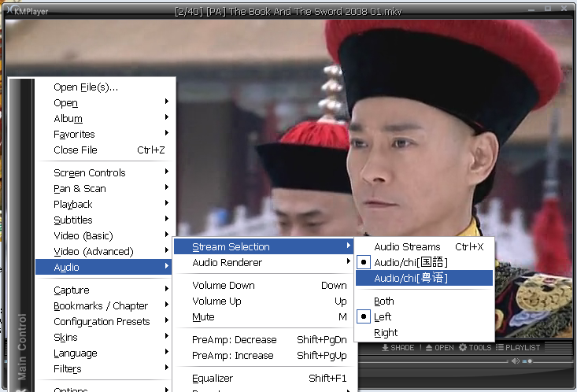Click the KMPlayer logo in title bar

(28, 10)
